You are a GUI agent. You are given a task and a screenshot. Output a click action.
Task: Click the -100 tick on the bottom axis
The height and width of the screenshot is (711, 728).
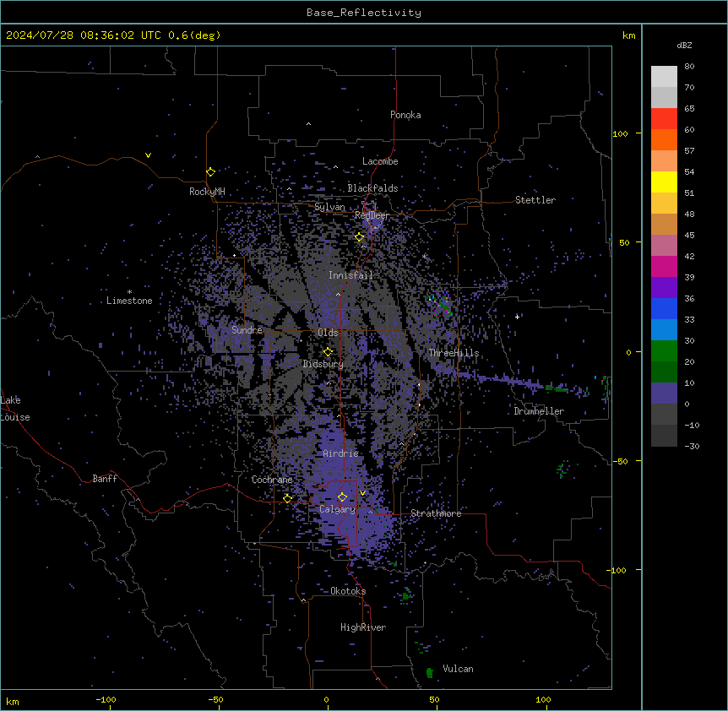click(x=106, y=699)
